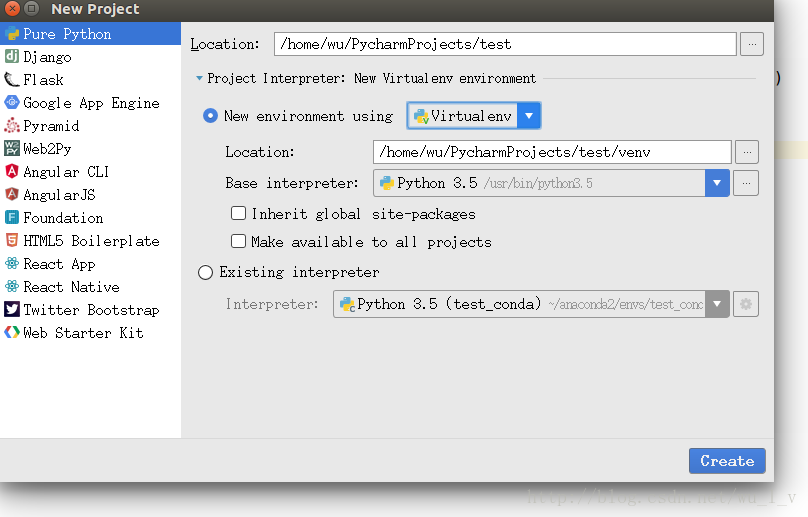Select the React Native icon
Image resolution: width=808 pixels, height=517 pixels.
(12, 287)
